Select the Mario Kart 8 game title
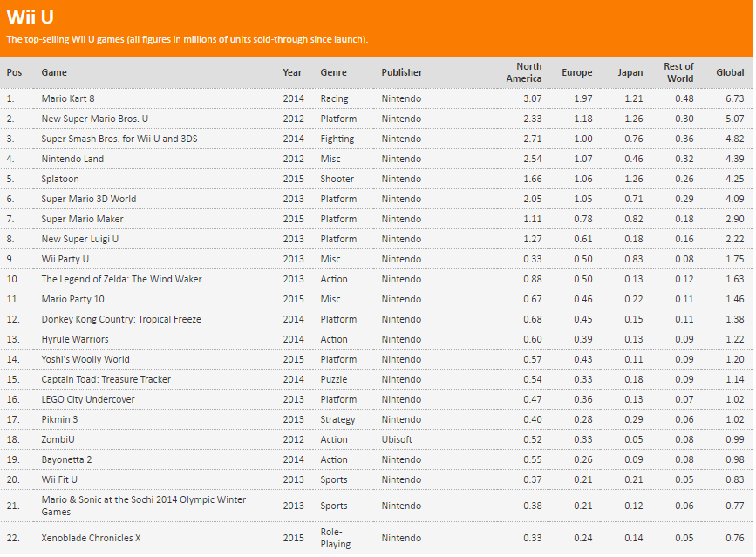Screen dimensions: 756x557 coord(68,98)
